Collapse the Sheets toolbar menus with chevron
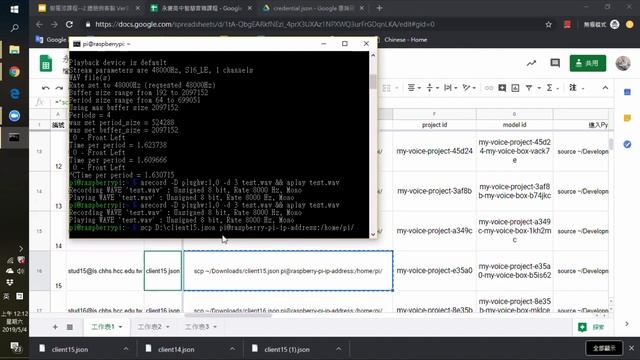The width and height of the screenshot is (640, 360). [x=605, y=88]
